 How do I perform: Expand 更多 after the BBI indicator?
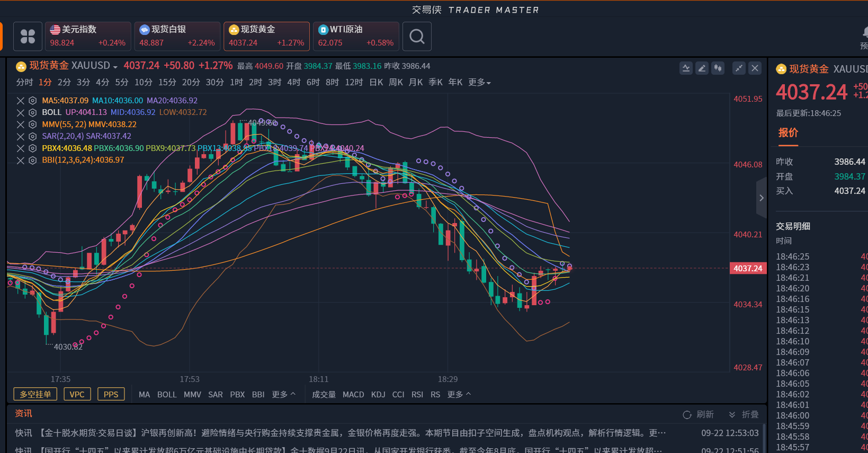283,395
